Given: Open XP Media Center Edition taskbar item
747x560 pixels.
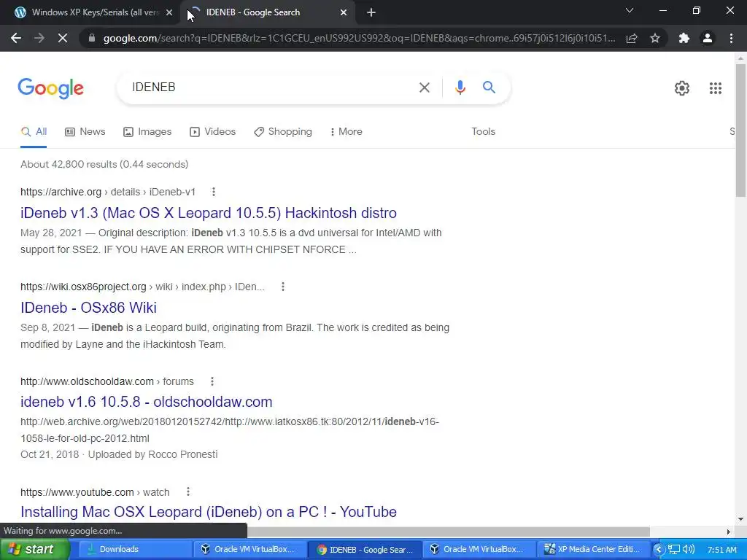Looking at the screenshot, I should [595, 550].
